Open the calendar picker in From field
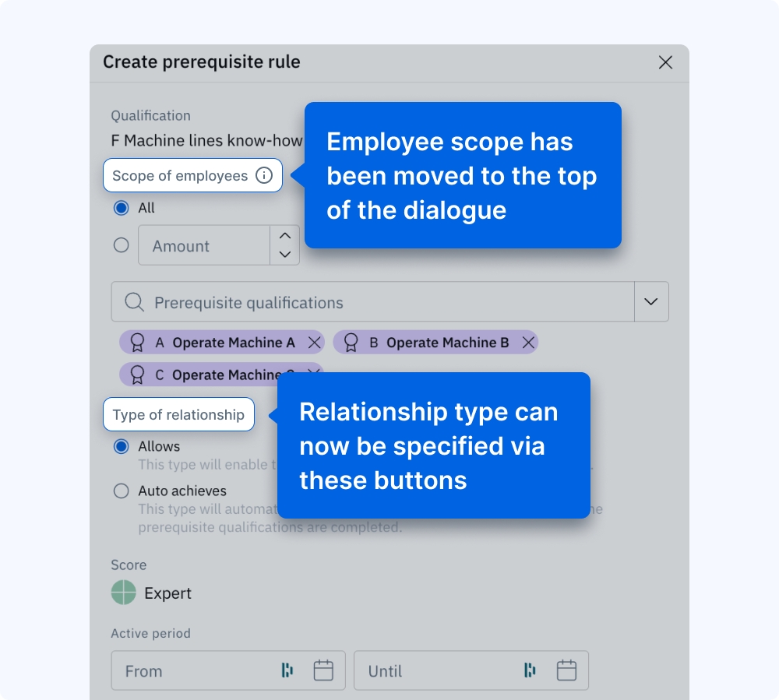The height and width of the screenshot is (700, 779). 323,670
